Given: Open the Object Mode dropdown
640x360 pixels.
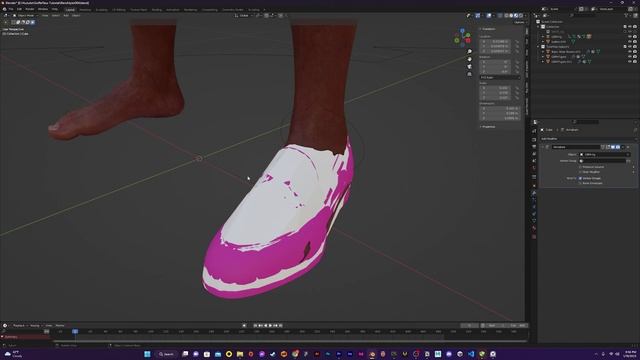Looking at the screenshot, I should coord(25,16).
